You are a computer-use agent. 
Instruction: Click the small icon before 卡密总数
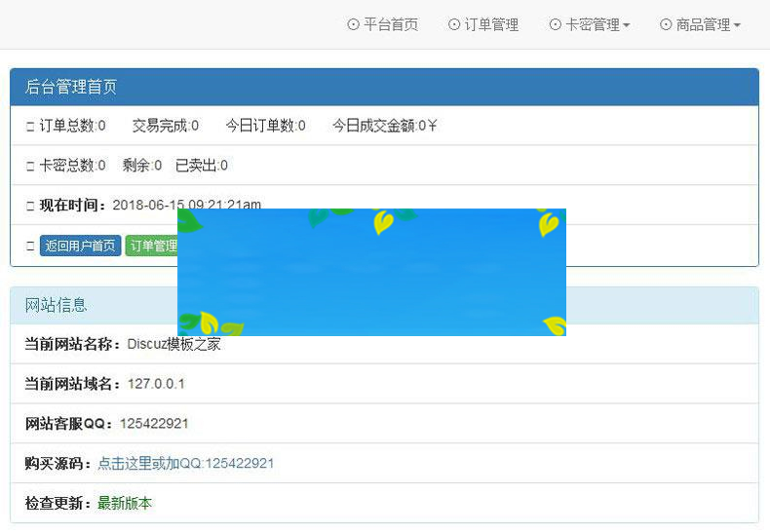click(x=30, y=167)
